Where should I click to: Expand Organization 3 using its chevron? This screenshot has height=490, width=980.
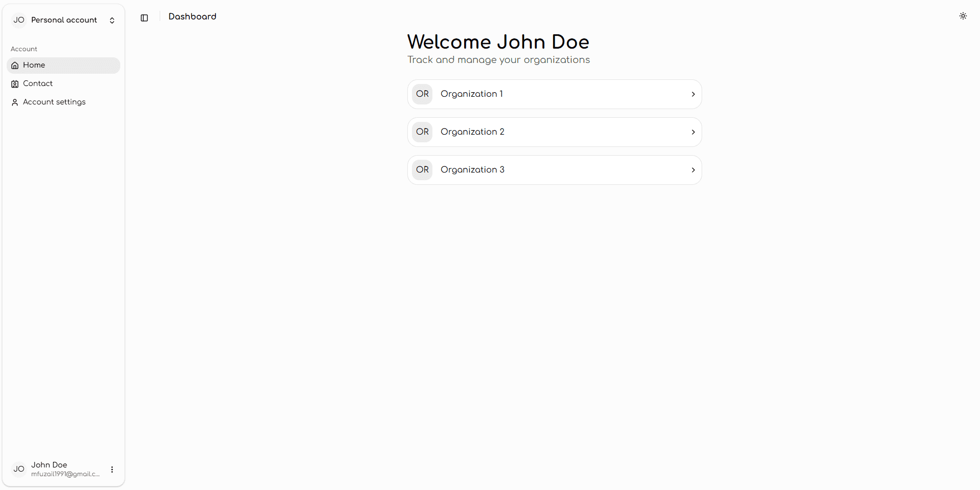click(693, 170)
